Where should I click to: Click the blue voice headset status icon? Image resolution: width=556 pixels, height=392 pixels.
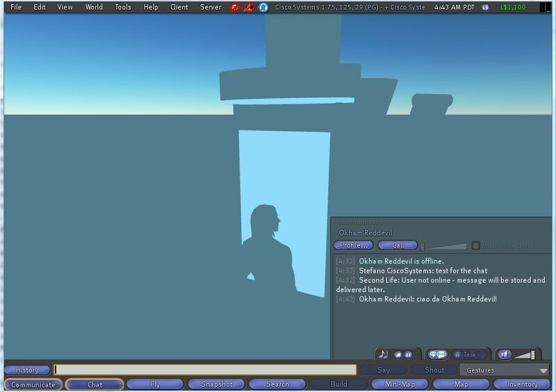tap(263, 7)
